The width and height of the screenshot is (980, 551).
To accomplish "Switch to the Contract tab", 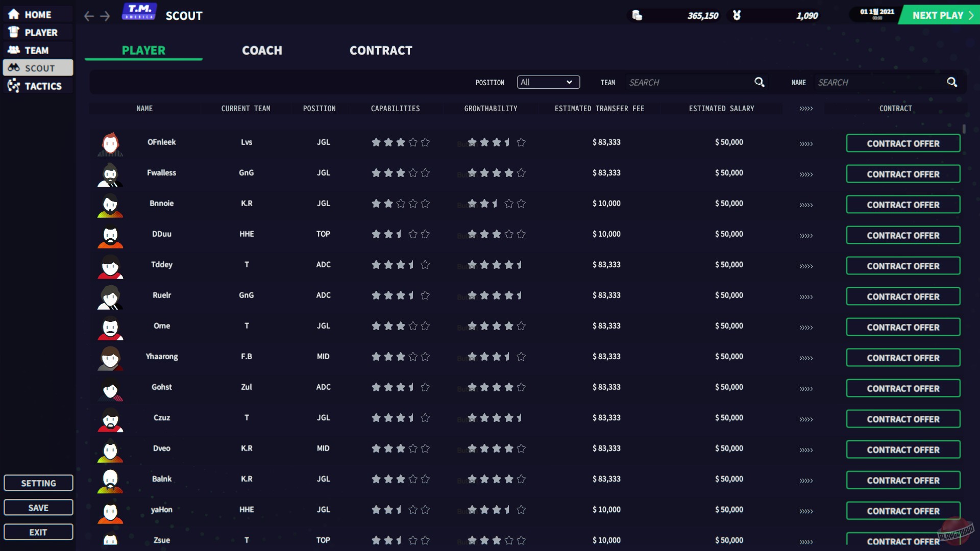I will click(381, 51).
